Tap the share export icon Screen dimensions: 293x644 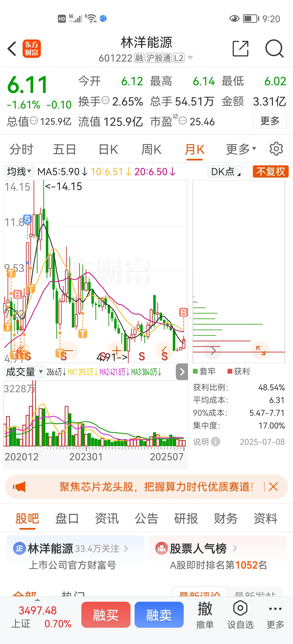(x=241, y=49)
